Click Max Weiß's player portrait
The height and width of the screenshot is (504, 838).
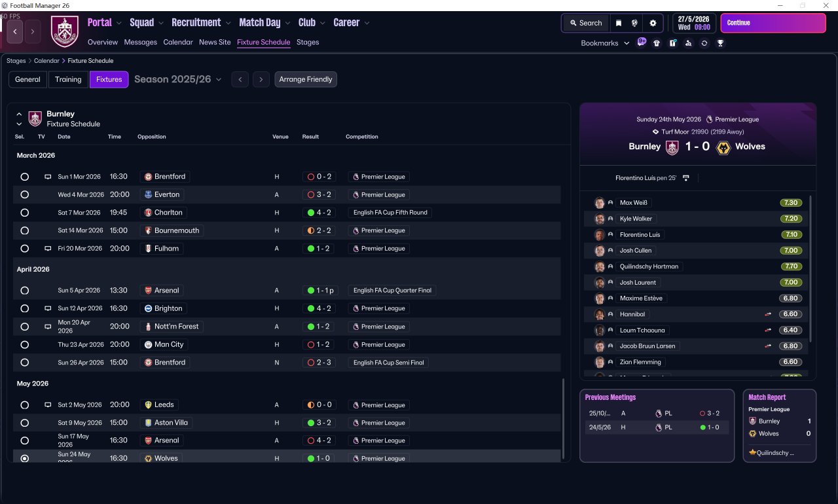pos(599,203)
